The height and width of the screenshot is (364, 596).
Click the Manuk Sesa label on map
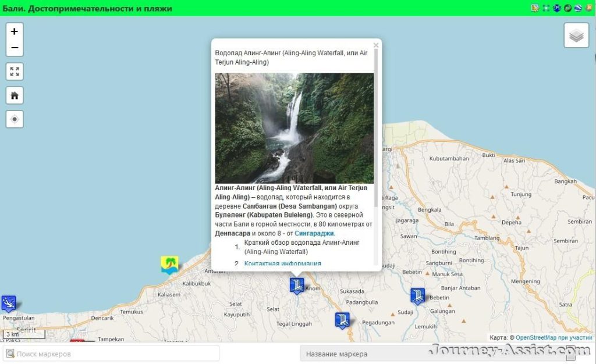[448, 274]
